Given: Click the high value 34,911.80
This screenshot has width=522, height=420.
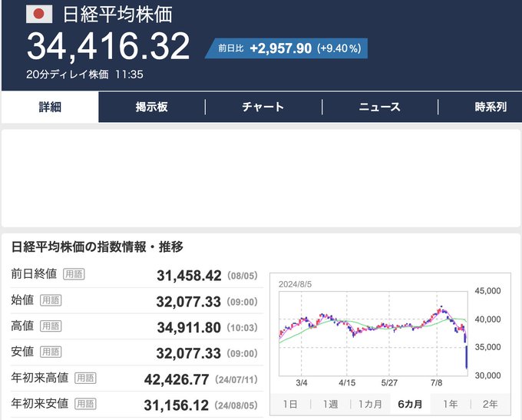Looking at the screenshot, I should coord(189,328).
